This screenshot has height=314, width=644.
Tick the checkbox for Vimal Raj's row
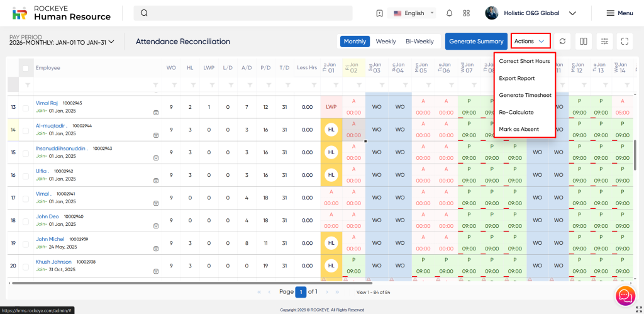(x=26, y=108)
